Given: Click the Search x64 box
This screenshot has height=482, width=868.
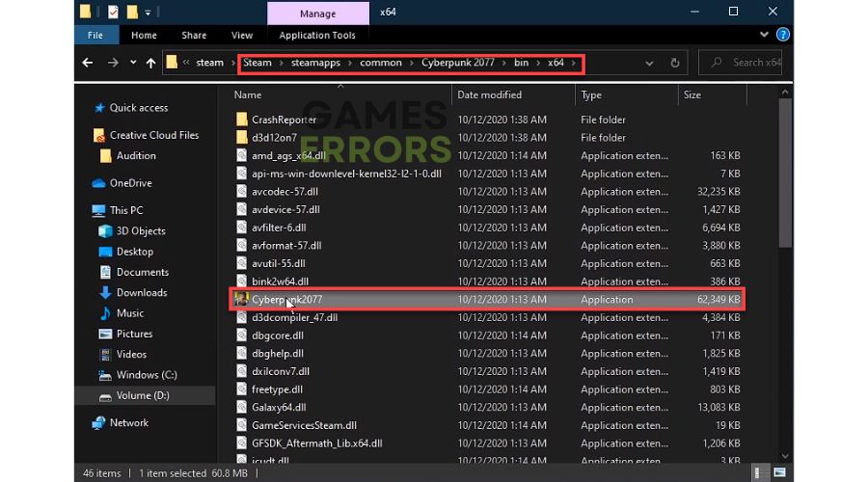Looking at the screenshot, I should pyautogui.click(x=741, y=63).
